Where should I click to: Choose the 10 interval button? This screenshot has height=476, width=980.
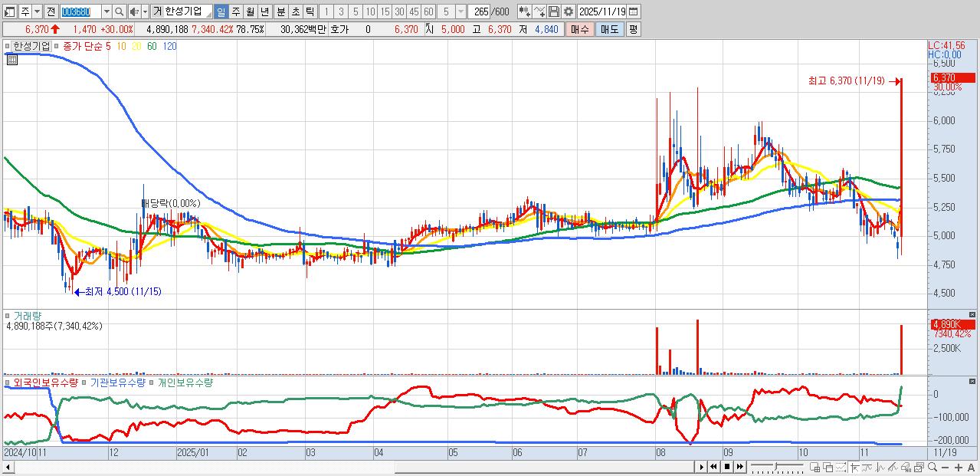click(370, 11)
